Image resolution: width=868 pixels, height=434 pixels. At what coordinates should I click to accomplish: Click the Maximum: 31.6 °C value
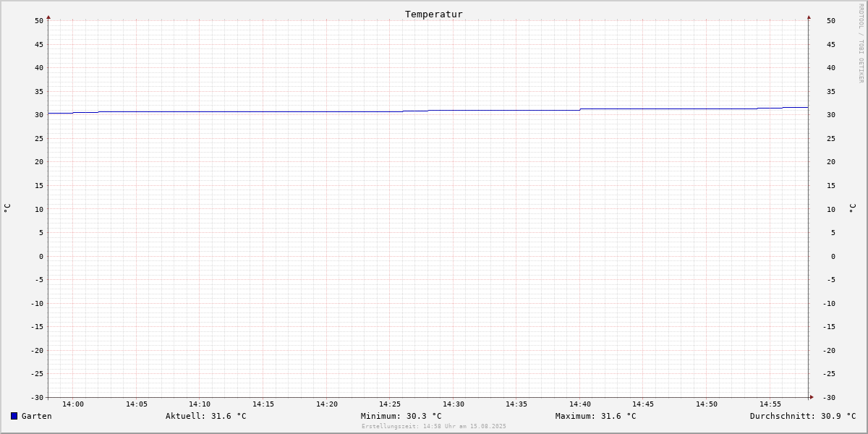(x=596, y=416)
